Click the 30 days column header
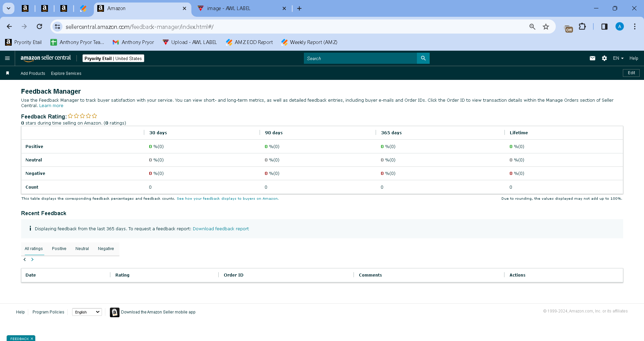The width and height of the screenshot is (644, 341). tap(158, 133)
